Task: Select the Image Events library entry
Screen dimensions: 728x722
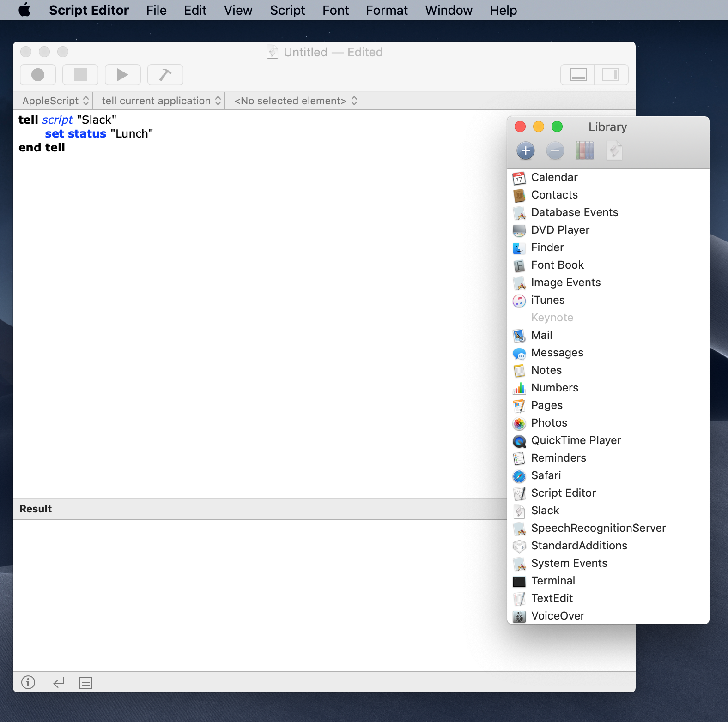Action: 608,283
